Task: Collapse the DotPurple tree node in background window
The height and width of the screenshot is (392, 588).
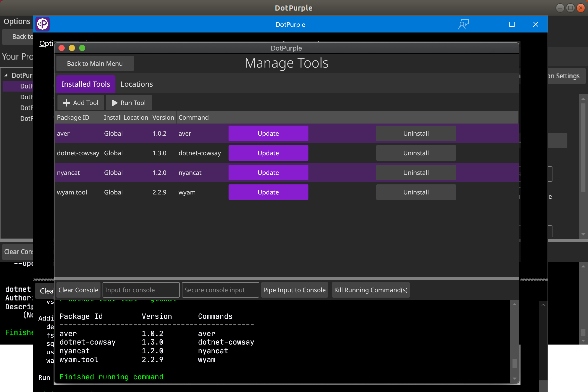Action: pos(6,75)
